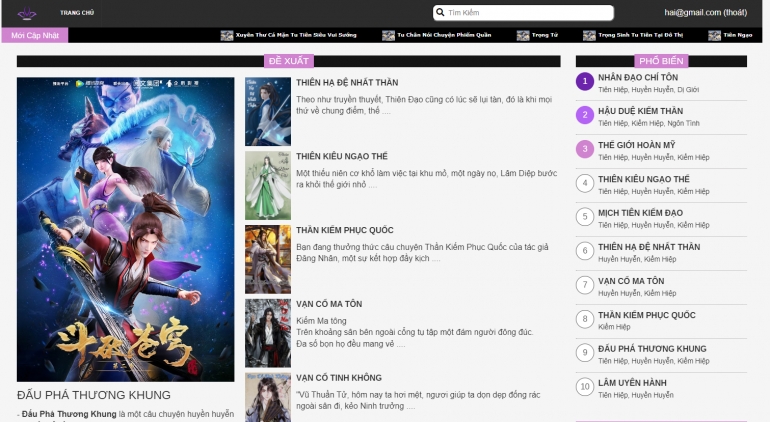This screenshot has height=422, width=770.
Task: Open THIÊN HẠ ĐỆ NHẤT THẦN in suggestions
Action: tap(347, 83)
